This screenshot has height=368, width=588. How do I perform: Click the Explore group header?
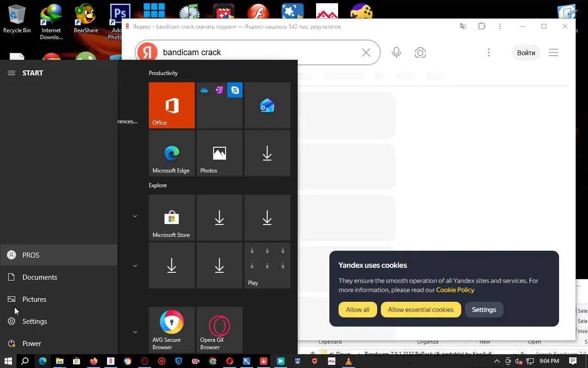coord(158,185)
